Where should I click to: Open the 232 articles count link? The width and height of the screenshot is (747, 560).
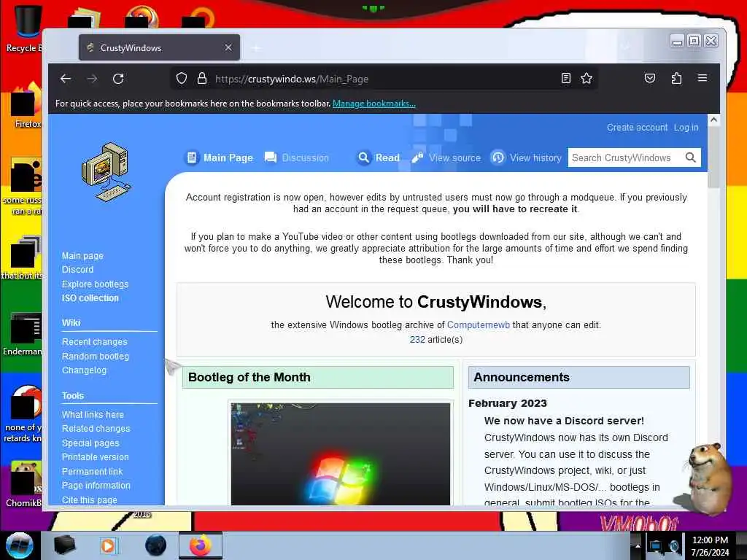(x=417, y=340)
